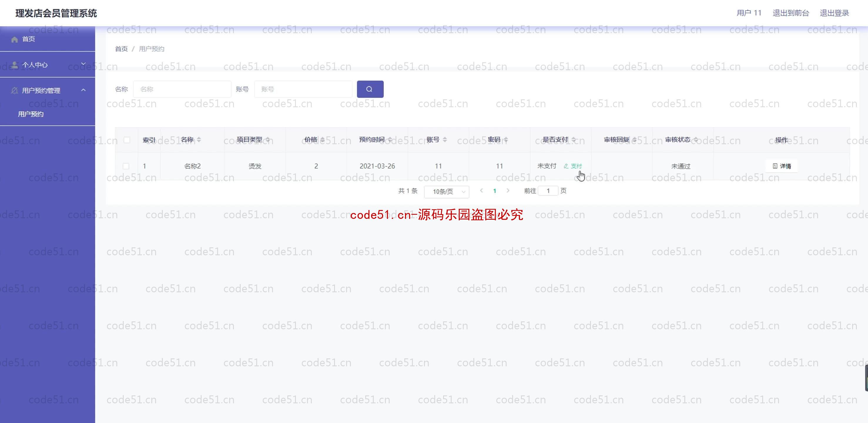Viewport: 868px width, 423px height.
Task: Click the 支付 (Pay) action icon
Action: (x=572, y=166)
